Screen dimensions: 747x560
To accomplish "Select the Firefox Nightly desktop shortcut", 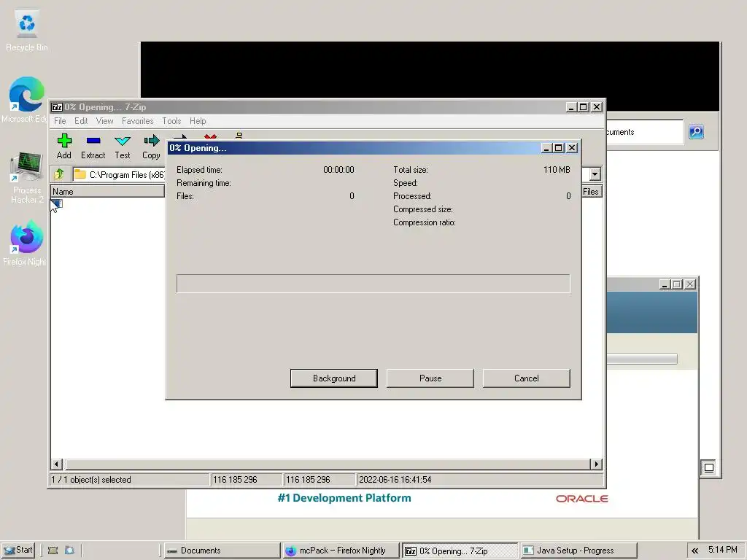I will [x=26, y=243].
